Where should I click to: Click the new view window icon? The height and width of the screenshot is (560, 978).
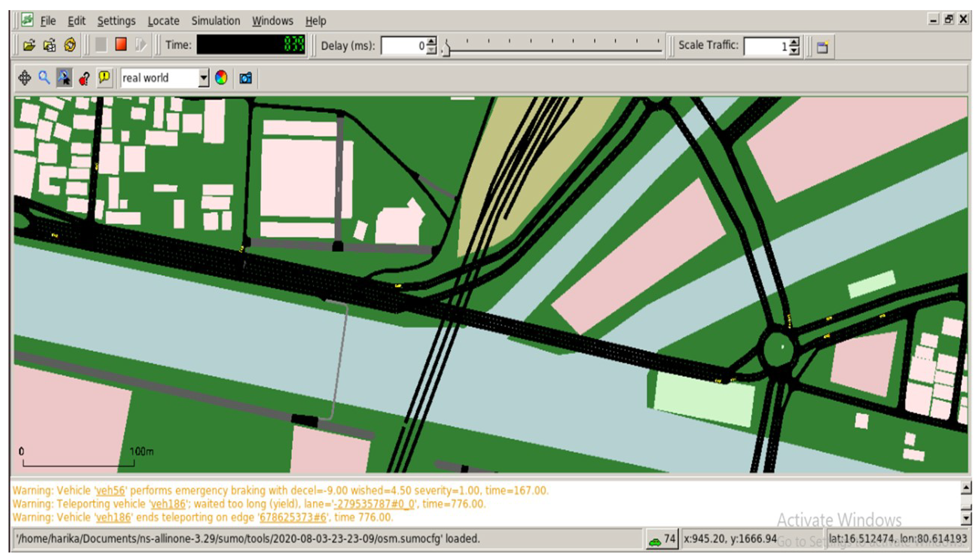coord(822,47)
